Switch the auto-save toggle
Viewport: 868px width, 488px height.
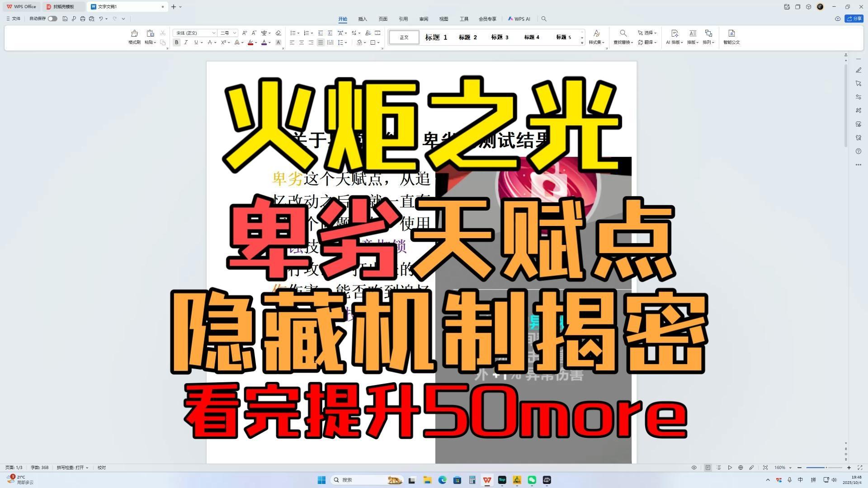[52, 19]
